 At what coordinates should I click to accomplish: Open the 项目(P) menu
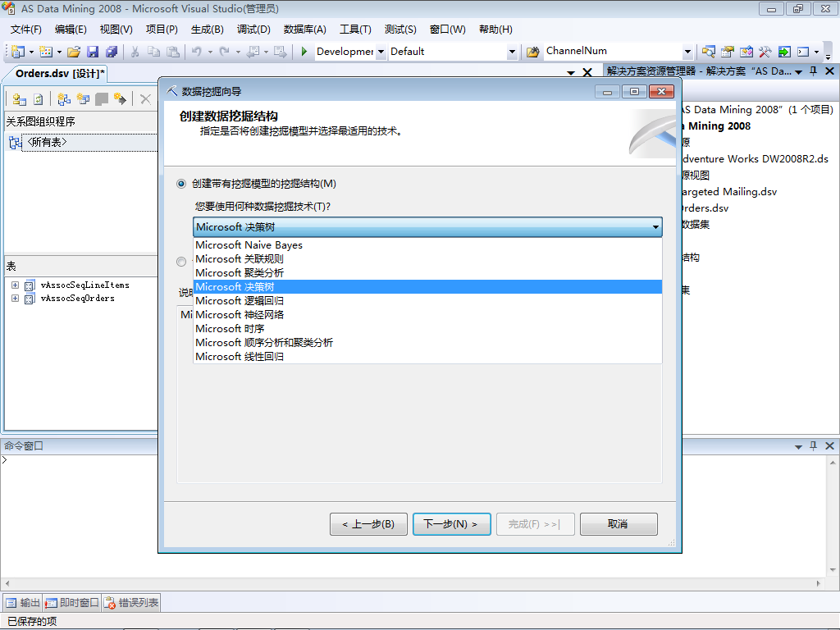click(x=162, y=30)
